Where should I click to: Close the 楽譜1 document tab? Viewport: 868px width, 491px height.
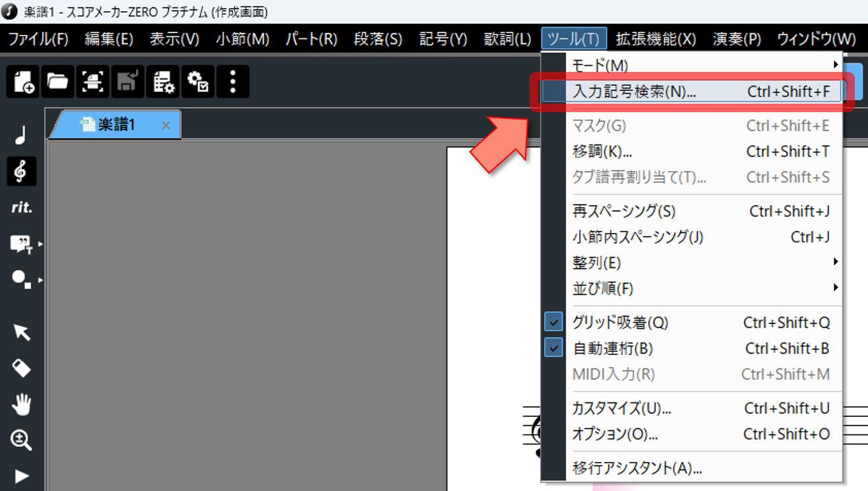(x=166, y=125)
